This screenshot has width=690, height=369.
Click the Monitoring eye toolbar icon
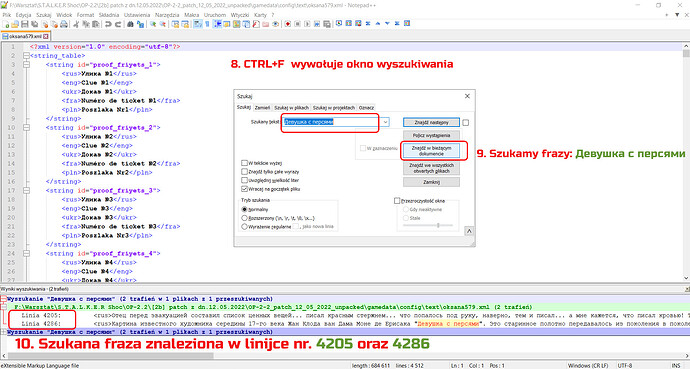(276, 24)
